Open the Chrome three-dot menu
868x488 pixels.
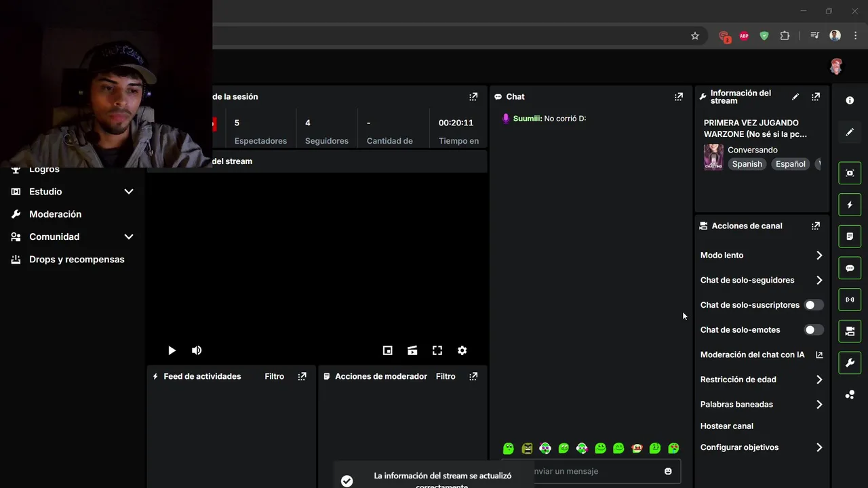[855, 36]
